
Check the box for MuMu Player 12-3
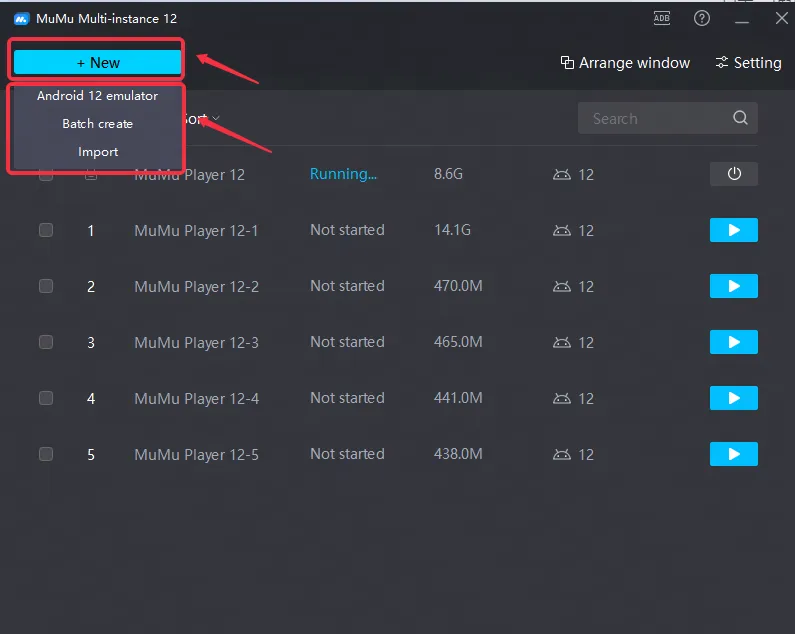[x=46, y=342]
